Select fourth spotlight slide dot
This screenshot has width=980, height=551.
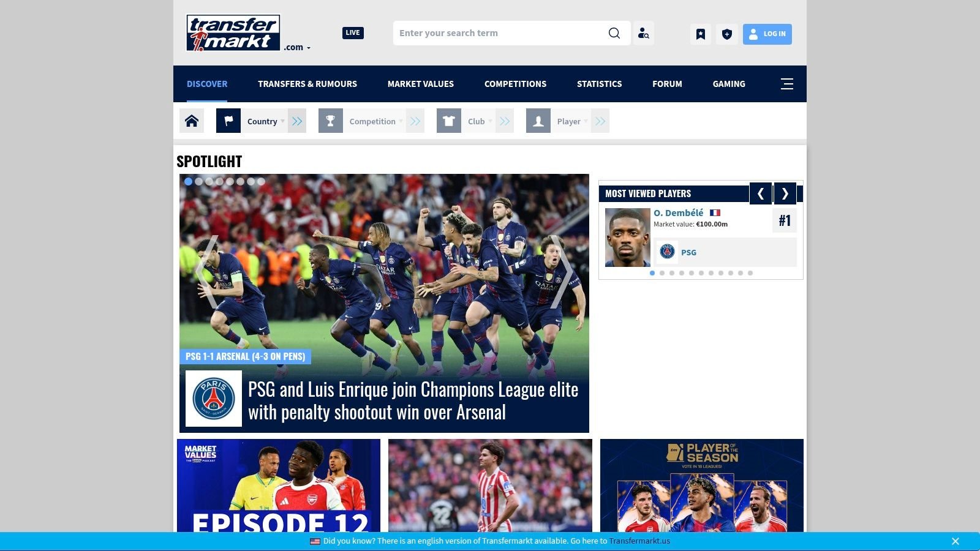[x=219, y=181]
